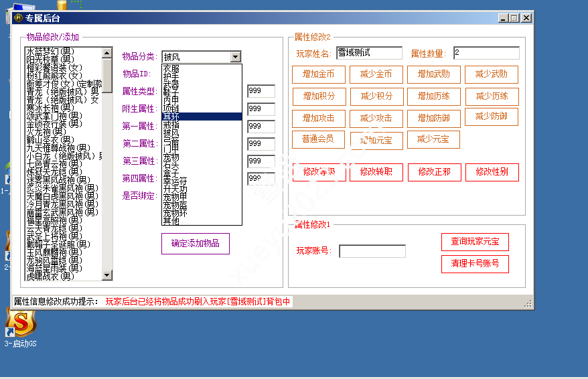Click the 999 field beside 第三属性
588x379 pixels.
click(x=261, y=161)
